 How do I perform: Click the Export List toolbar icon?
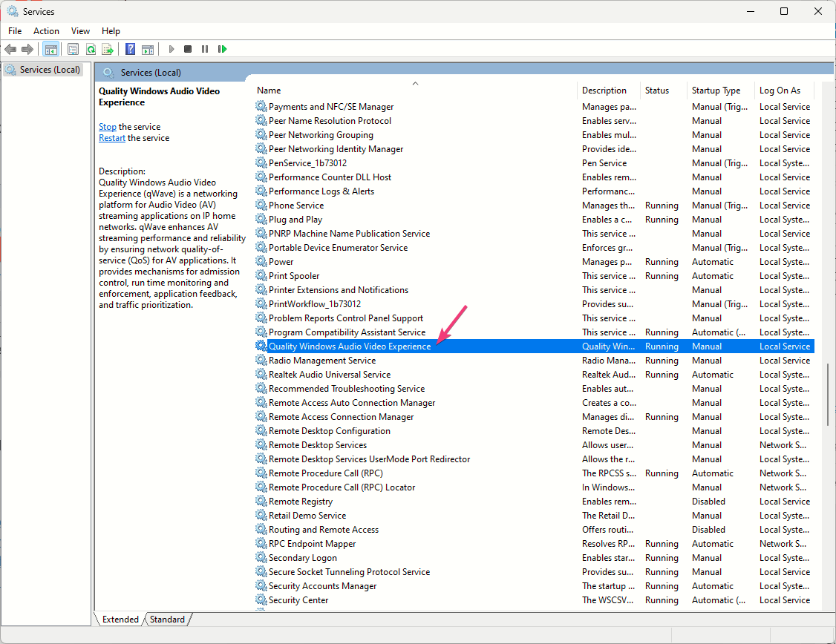(x=108, y=49)
